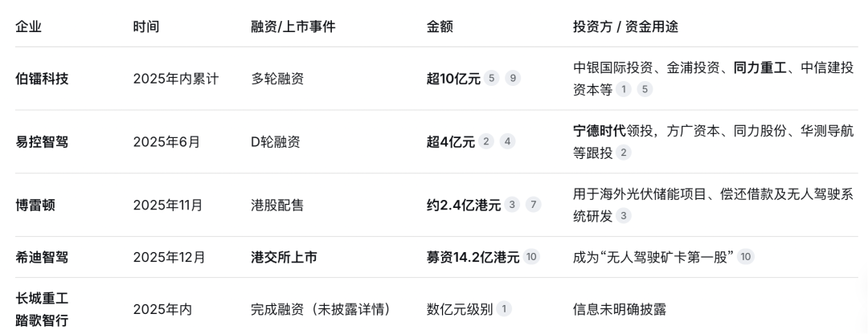868x334 pixels.
Task: Open citation 7 next to 约2.4亿港元
Action: tap(533, 206)
